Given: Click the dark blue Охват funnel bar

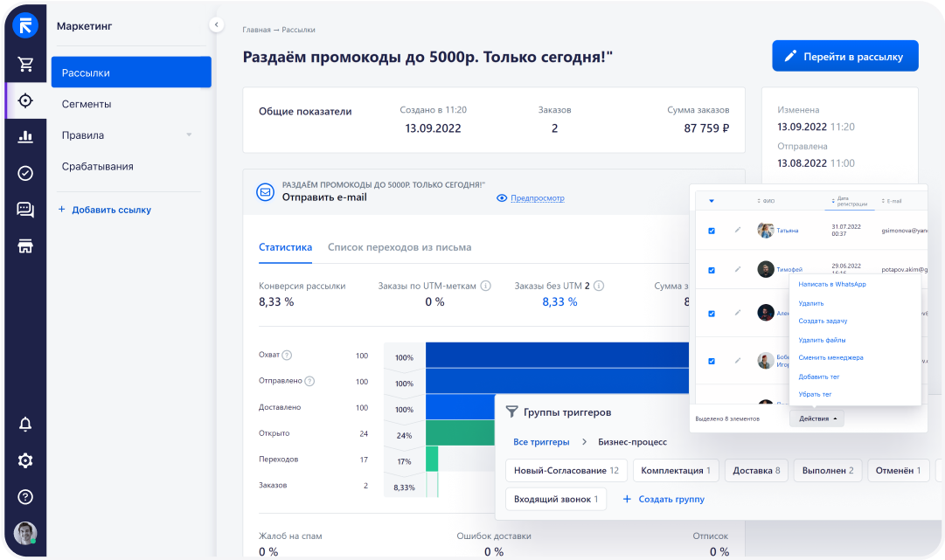Looking at the screenshot, I should [557, 356].
